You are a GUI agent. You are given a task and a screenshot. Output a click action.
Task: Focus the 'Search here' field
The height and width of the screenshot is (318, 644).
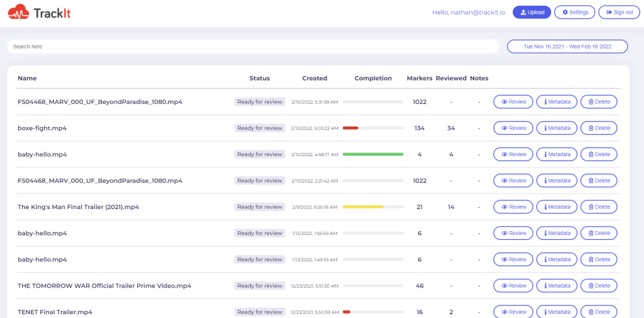click(x=253, y=47)
